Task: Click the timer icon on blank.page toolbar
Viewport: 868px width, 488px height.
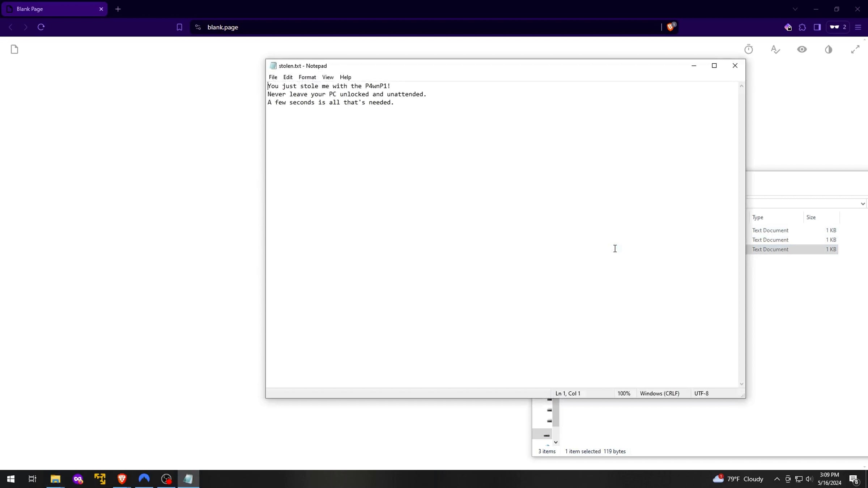Action: (748, 49)
